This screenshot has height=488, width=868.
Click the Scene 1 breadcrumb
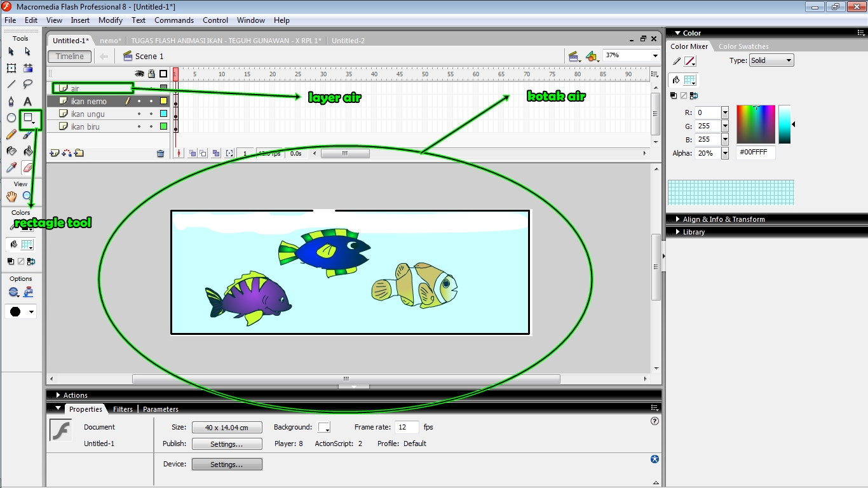click(143, 57)
